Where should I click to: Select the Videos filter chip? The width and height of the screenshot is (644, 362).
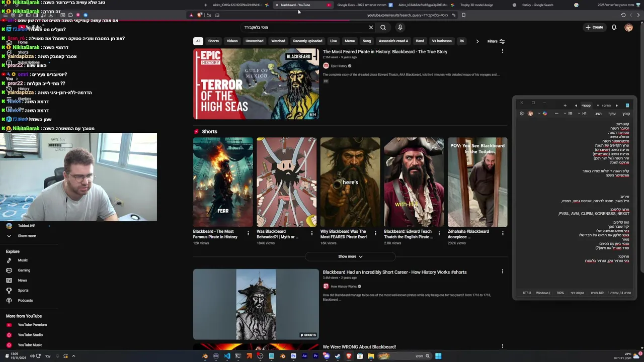point(232,41)
